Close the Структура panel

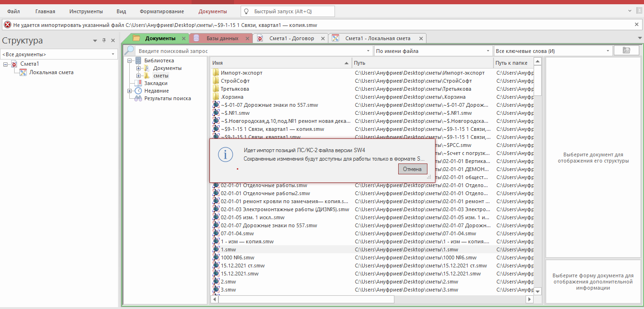point(113,41)
